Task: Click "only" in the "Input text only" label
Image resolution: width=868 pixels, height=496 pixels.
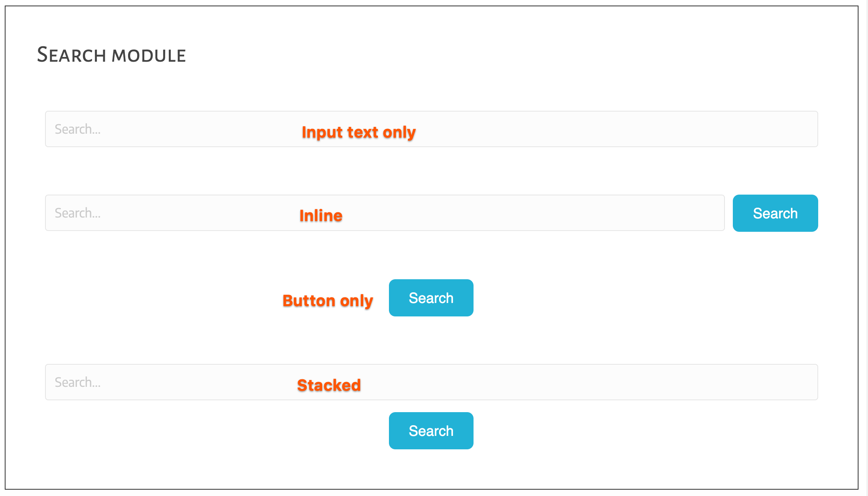Action: point(399,132)
